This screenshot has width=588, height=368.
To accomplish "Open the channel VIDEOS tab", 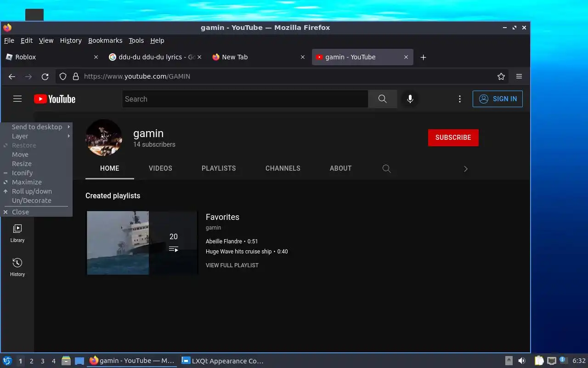I will pos(160,168).
